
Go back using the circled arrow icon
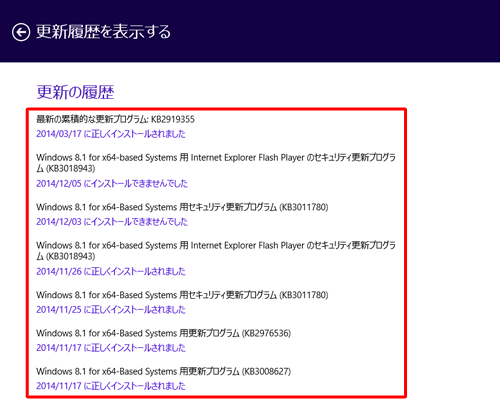[x=21, y=32]
